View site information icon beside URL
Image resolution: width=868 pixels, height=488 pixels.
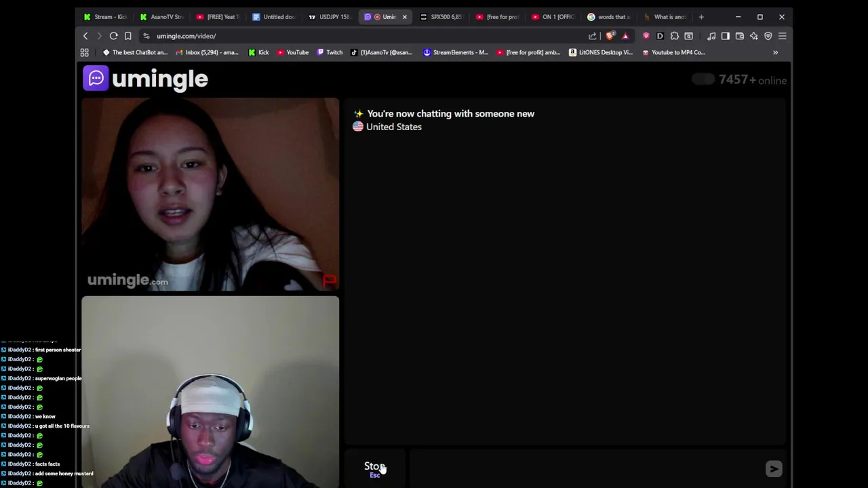coord(146,36)
